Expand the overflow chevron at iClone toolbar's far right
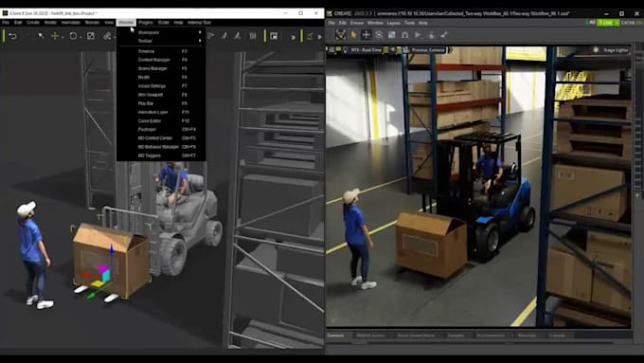644x363 pixels. (x=319, y=37)
